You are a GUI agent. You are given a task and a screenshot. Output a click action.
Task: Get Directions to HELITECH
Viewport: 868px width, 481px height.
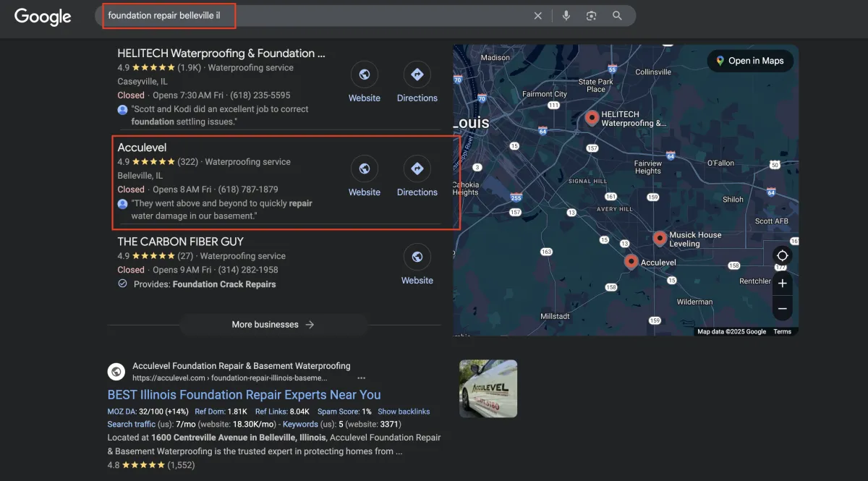click(417, 75)
